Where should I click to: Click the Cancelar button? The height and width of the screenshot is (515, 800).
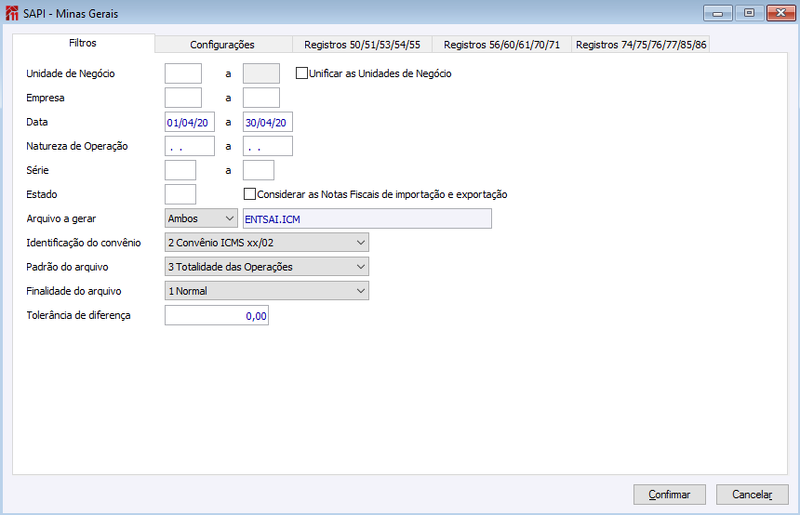point(752,494)
